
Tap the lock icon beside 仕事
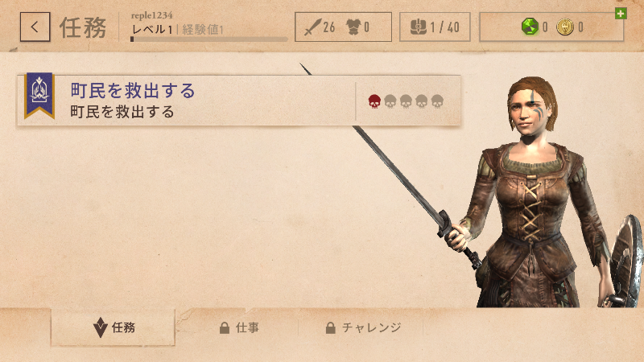pos(225,327)
